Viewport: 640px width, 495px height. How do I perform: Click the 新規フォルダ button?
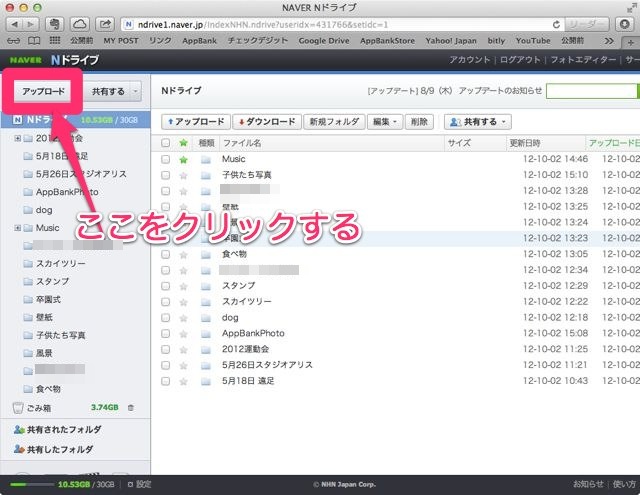(334, 122)
